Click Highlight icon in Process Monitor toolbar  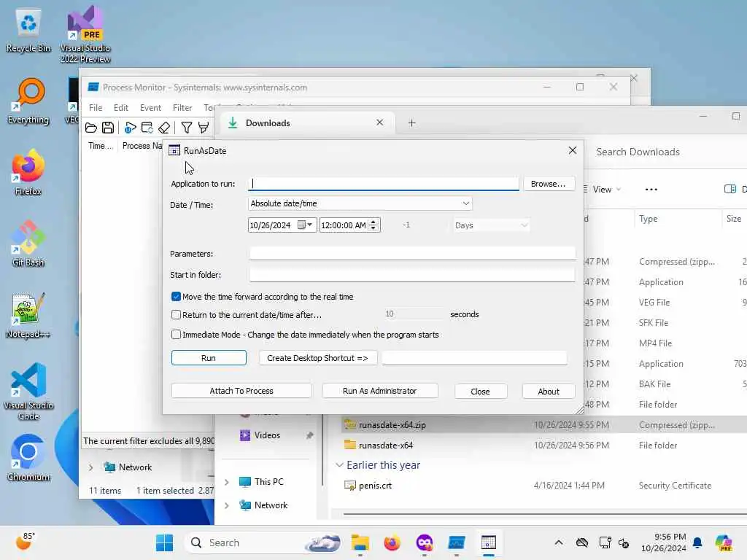pyautogui.click(x=204, y=128)
